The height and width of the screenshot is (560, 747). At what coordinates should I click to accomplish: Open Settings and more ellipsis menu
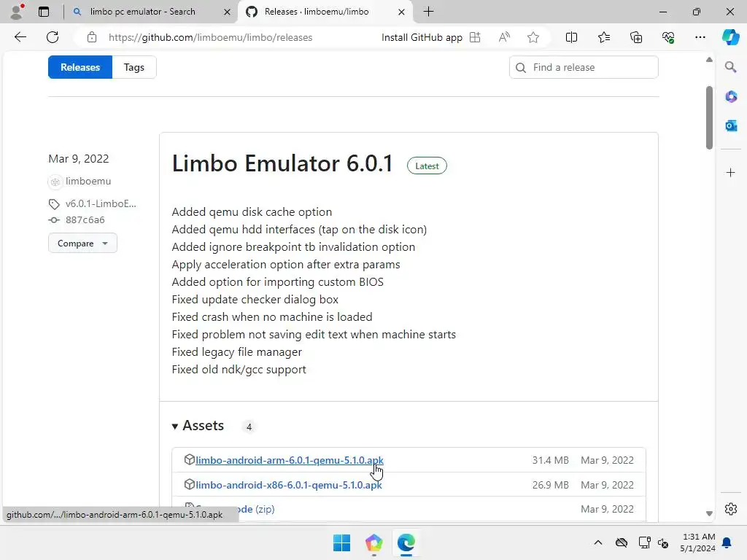tap(700, 37)
